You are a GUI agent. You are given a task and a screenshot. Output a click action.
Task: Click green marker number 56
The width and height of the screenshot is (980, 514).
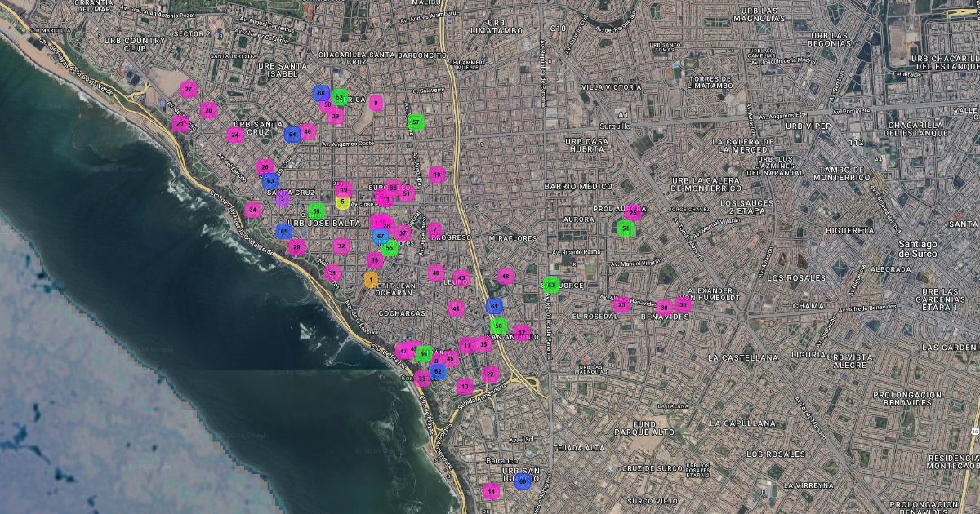point(424,353)
